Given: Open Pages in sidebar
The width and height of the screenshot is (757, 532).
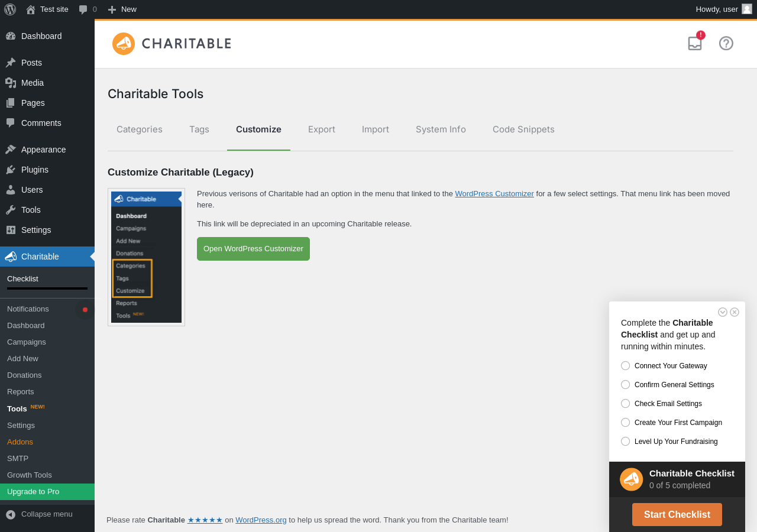Looking at the screenshot, I should tap(47, 103).
